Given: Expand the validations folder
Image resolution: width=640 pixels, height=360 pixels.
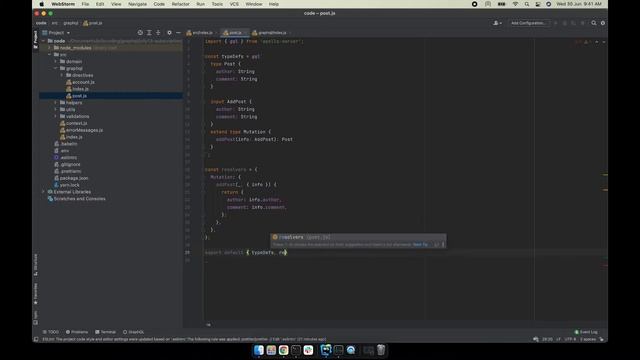Looking at the screenshot, I should 56,116.
